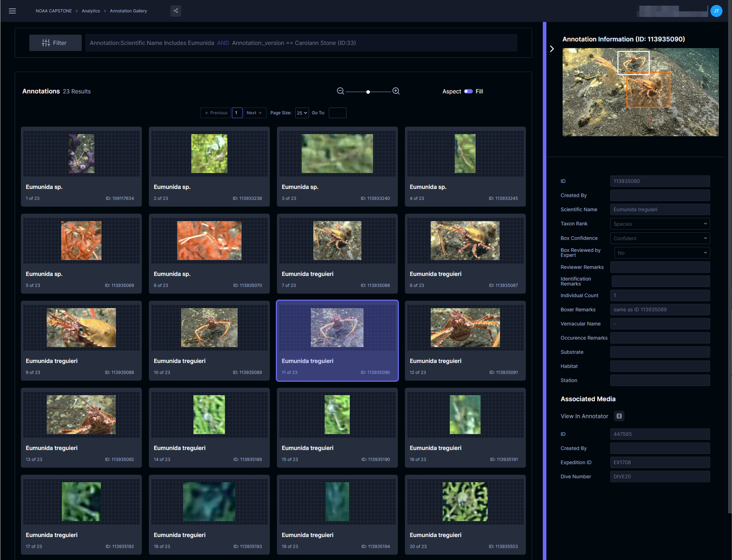
Task: Open the Box Confidence dropdown
Action: (x=660, y=238)
